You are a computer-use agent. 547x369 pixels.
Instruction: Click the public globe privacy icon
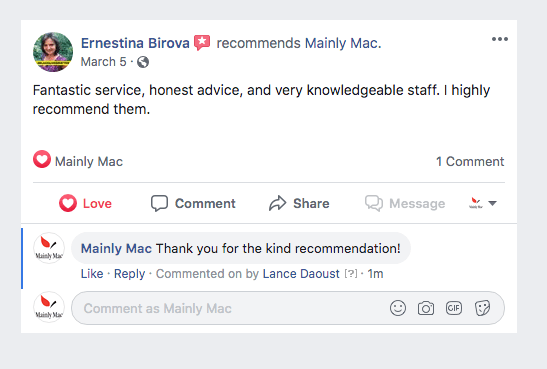[143, 62]
